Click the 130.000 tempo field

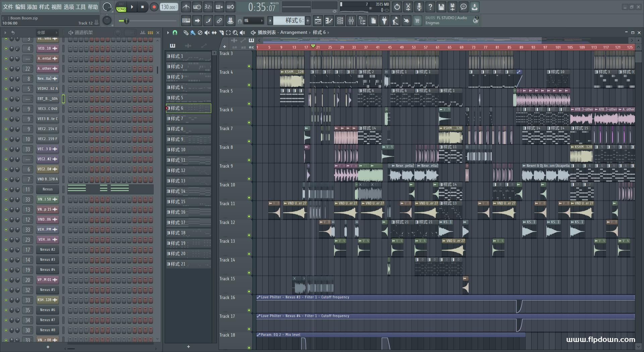click(169, 7)
